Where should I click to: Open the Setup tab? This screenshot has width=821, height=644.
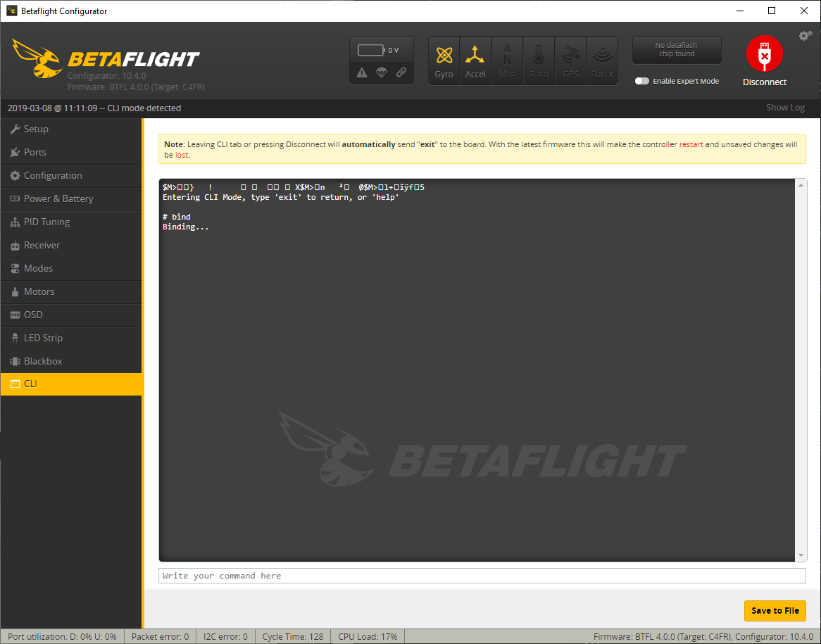(x=71, y=129)
